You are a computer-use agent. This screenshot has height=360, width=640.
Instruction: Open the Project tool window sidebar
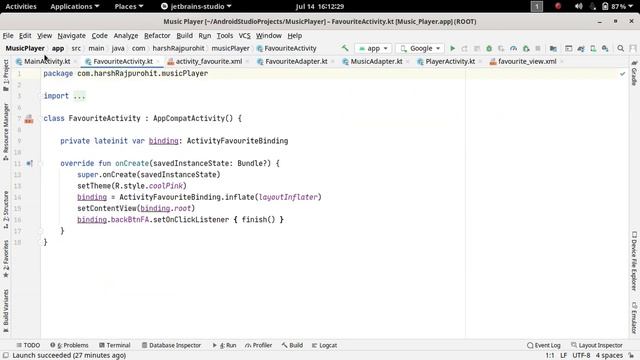(6, 76)
